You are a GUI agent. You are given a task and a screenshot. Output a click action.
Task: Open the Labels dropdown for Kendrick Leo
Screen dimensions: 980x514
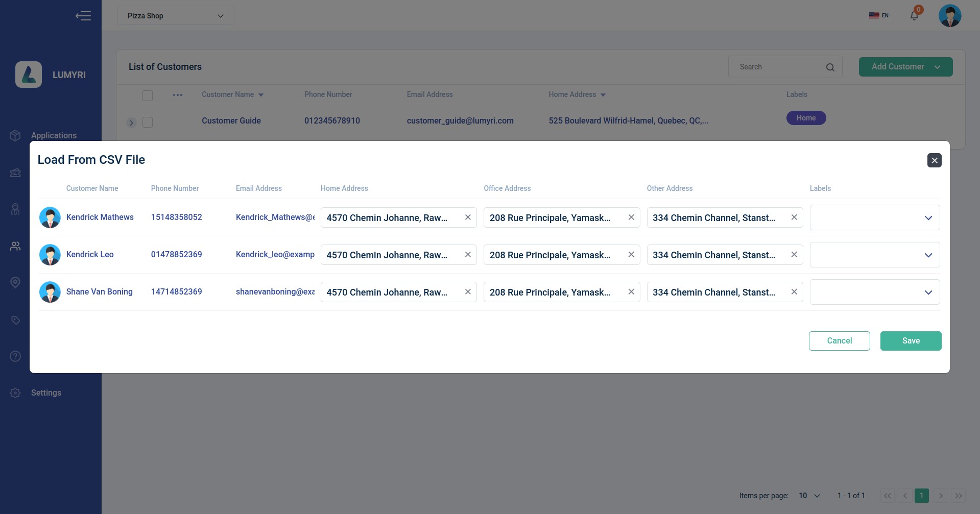[x=875, y=255]
